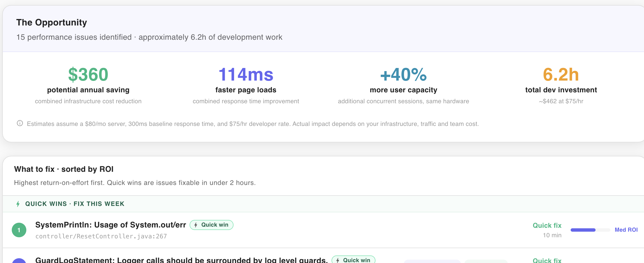Click the info icon beside the estimates note
The width and height of the screenshot is (644, 263).
[20, 123]
